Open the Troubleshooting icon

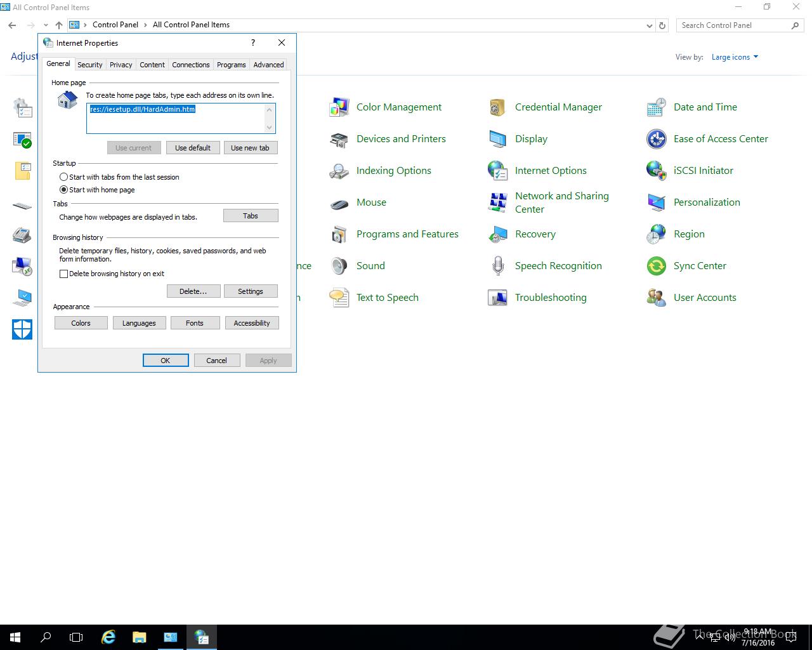tap(498, 298)
